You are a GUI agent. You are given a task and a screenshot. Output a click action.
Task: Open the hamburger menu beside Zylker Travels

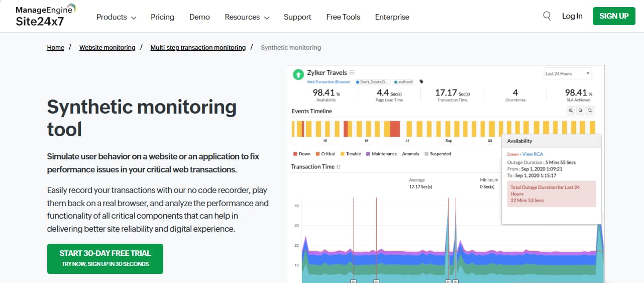352,72
